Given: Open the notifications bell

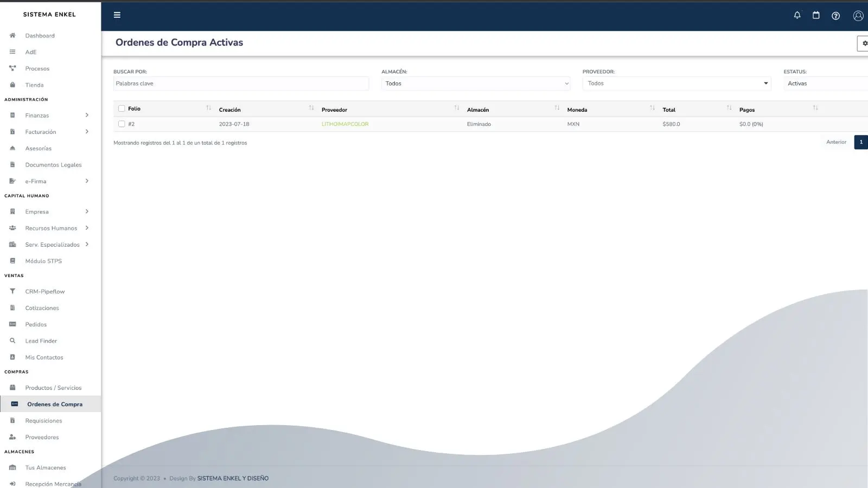Looking at the screenshot, I should (797, 15).
